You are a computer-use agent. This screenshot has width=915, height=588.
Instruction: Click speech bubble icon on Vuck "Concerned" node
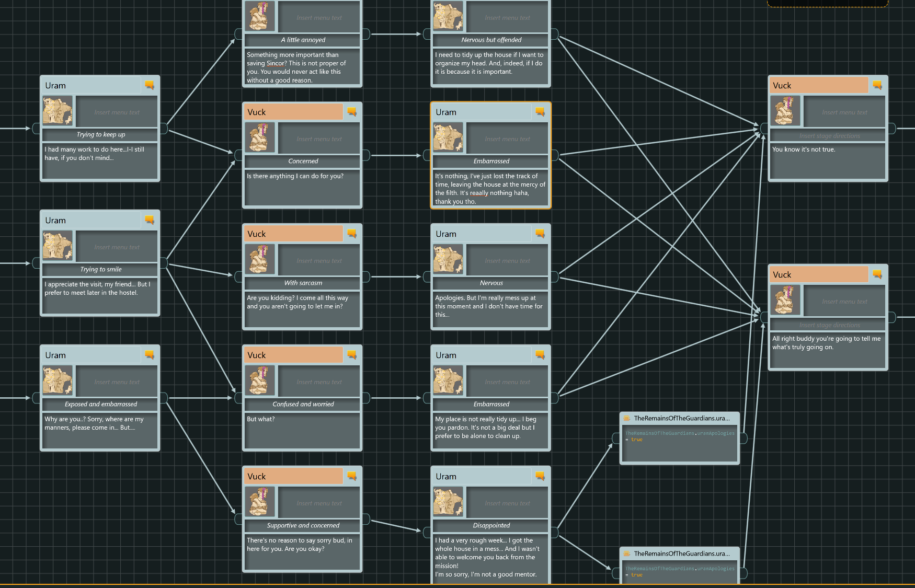[x=352, y=112]
